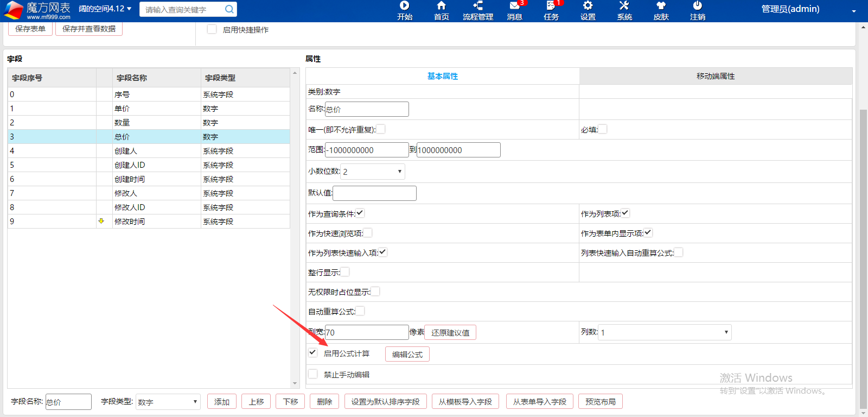Uncheck 作为表单内显示项 checkbox

point(648,233)
